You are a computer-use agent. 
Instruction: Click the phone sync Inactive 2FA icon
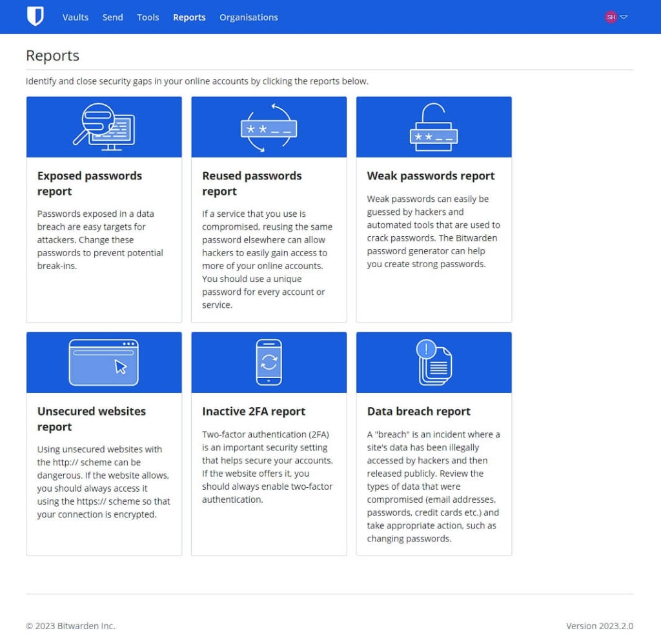(269, 363)
